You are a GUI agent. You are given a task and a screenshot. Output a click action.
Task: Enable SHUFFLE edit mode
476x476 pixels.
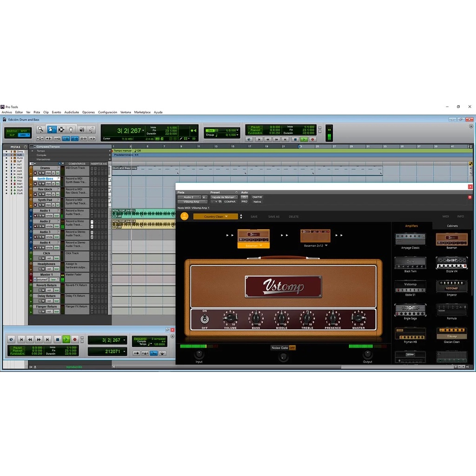[x=12, y=131]
